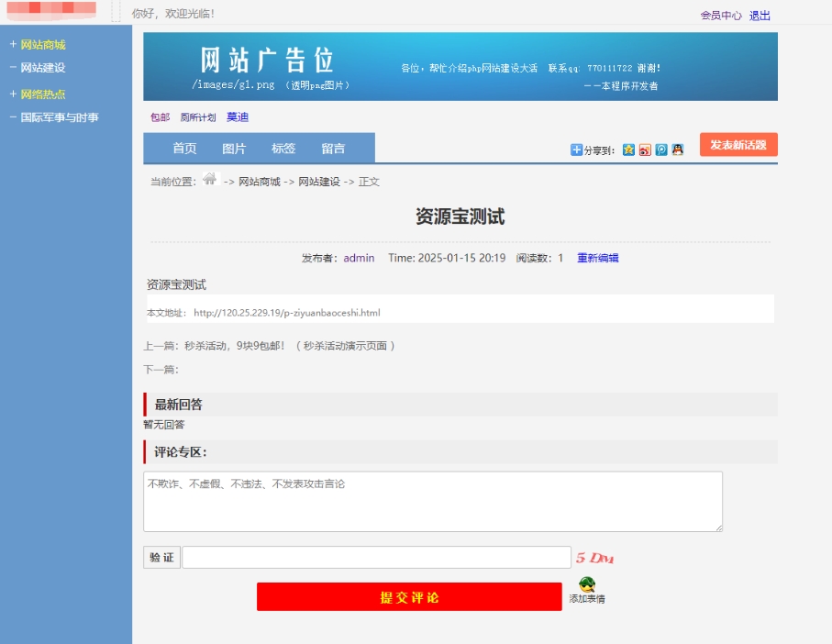Open the 首页 navigation tab
Viewport: 832px width, 644px height.
184,149
